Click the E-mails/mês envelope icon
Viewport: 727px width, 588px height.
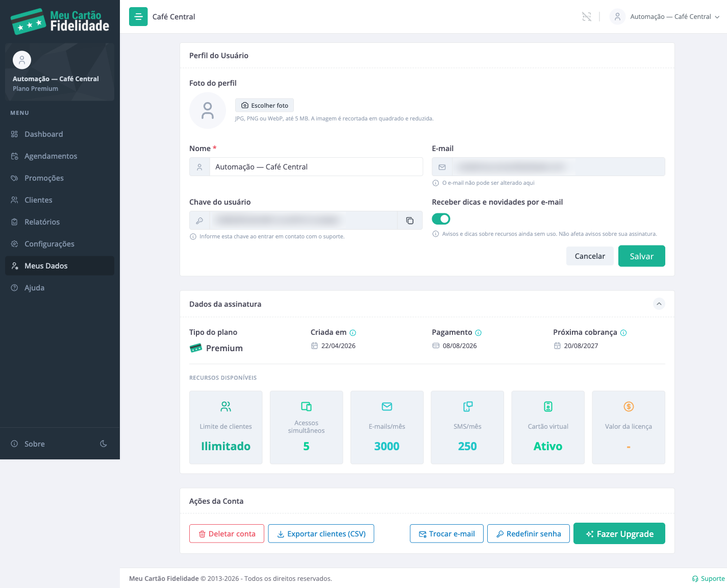(387, 407)
